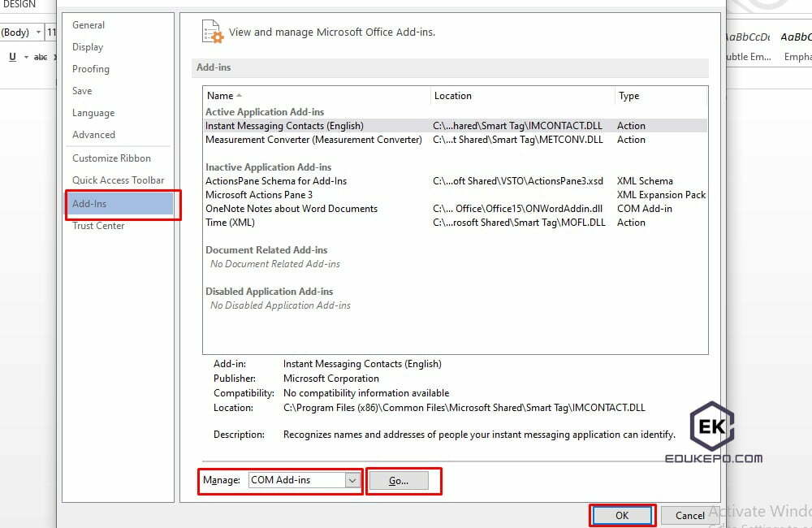
Task: Click the View and manage Add-ins icon
Action: [211, 32]
